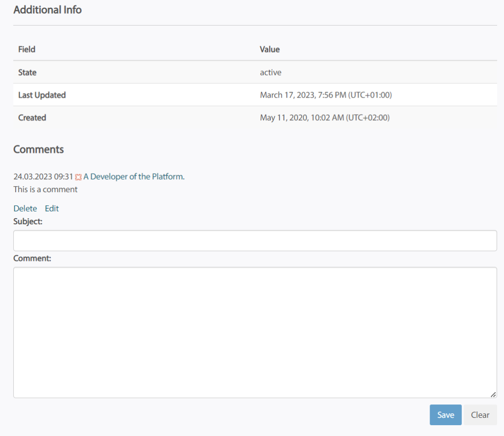Screen dimensions: 504x436
Task: Edit the existing comment
Action: [x=52, y=208]
